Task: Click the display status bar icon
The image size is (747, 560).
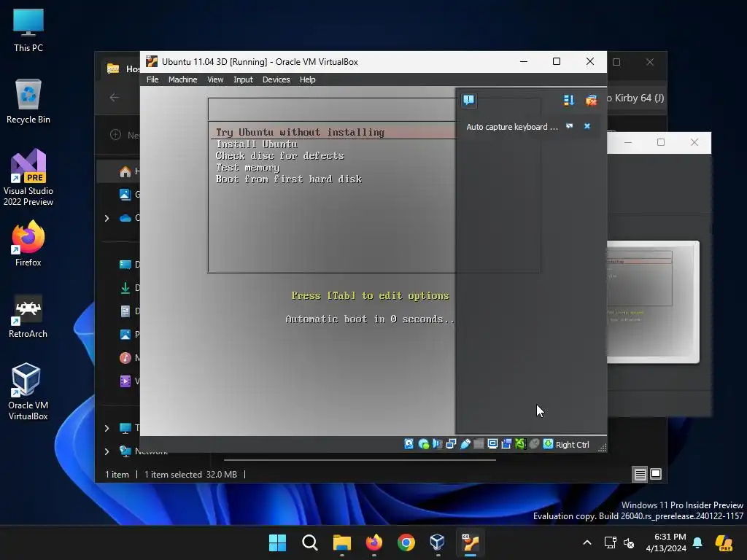Action: tap(492, 444)
